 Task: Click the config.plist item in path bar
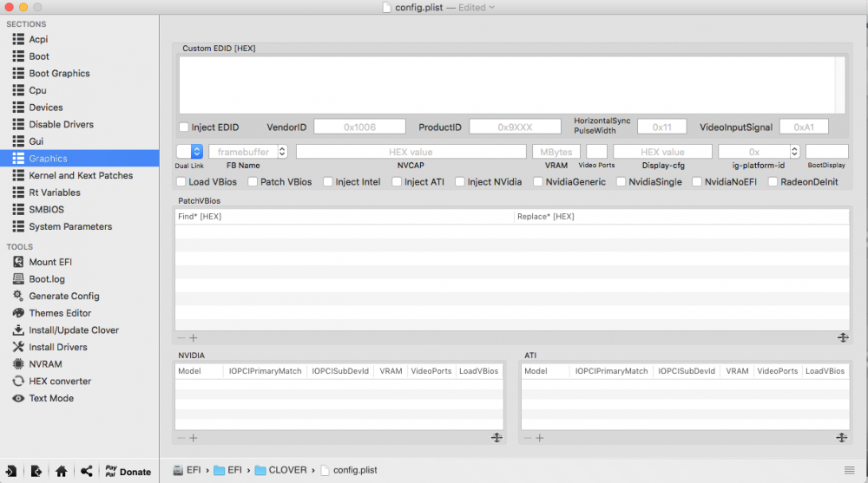(349, 470)
